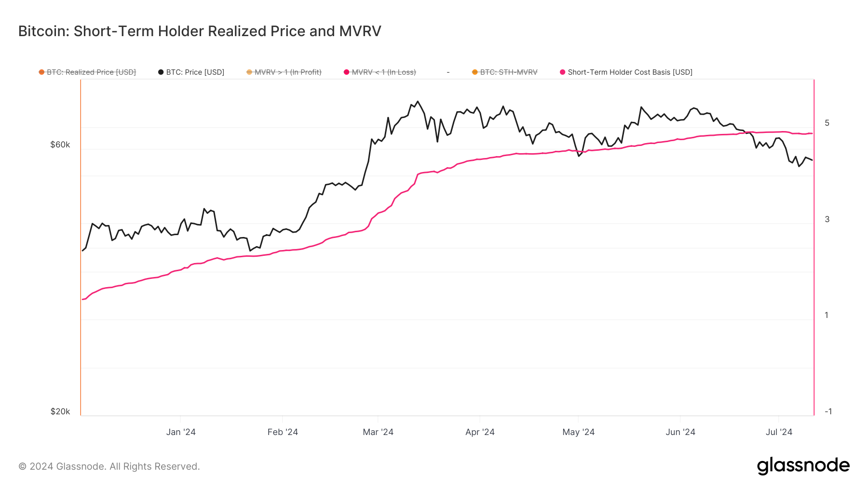
Task: Toggle BTC: Price [USD] legend entry
Action: (x=191, y=72)
